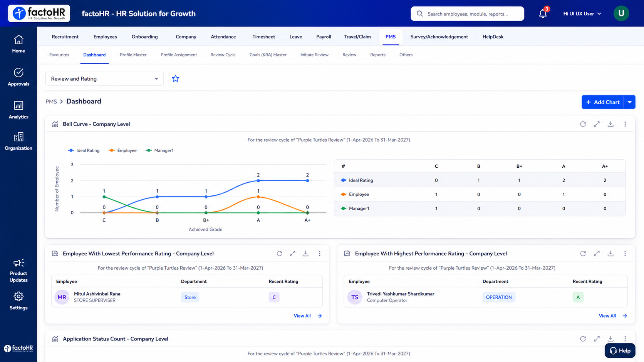The image size is (644, 362).
Task: Click the search employees input field
Action: pyautogui.click(x=467, y=14)
